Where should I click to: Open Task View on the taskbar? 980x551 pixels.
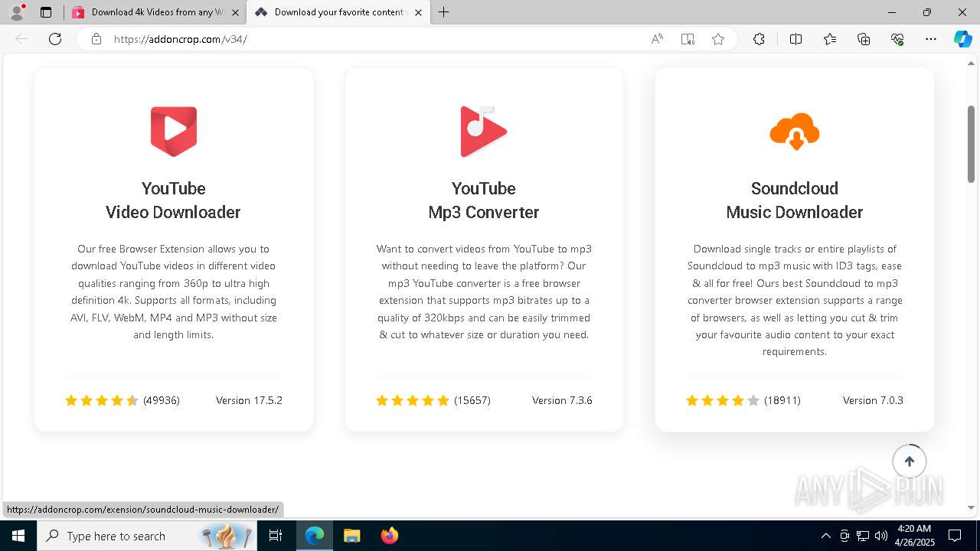click(x=276, y=536)
